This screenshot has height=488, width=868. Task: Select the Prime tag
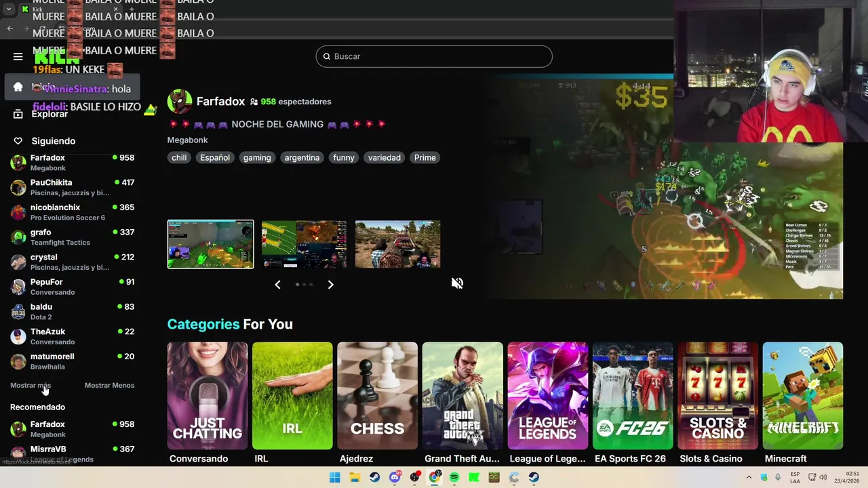(425, 157)
